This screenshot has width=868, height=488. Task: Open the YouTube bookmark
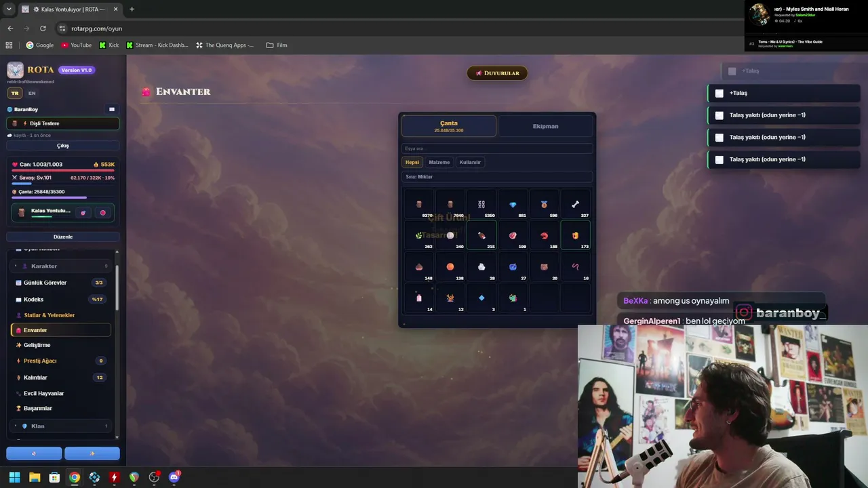[77, 45]
